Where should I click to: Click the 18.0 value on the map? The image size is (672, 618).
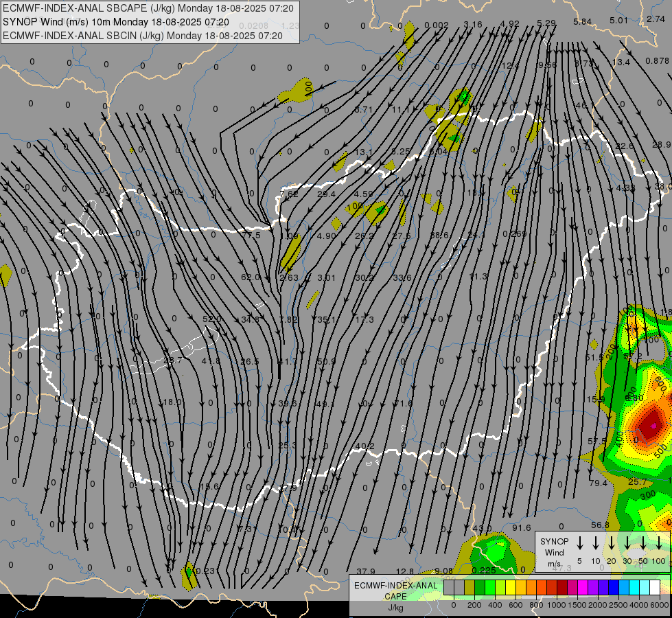pyautogui.click(x=172, y=402)
